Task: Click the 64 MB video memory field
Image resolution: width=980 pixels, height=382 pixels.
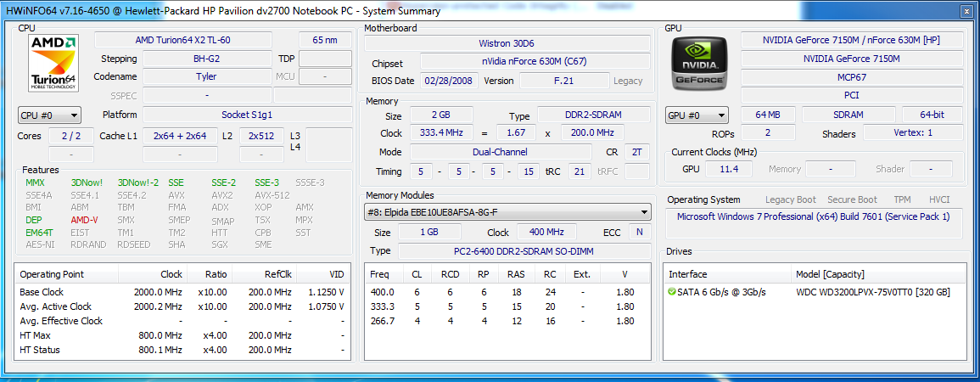Action: click(768, 115)
